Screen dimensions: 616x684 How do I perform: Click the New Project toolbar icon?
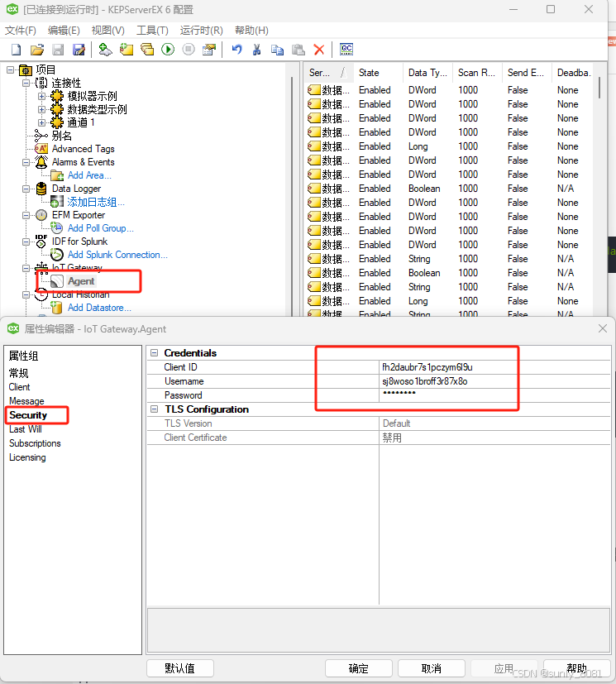(x=17, y=50)
